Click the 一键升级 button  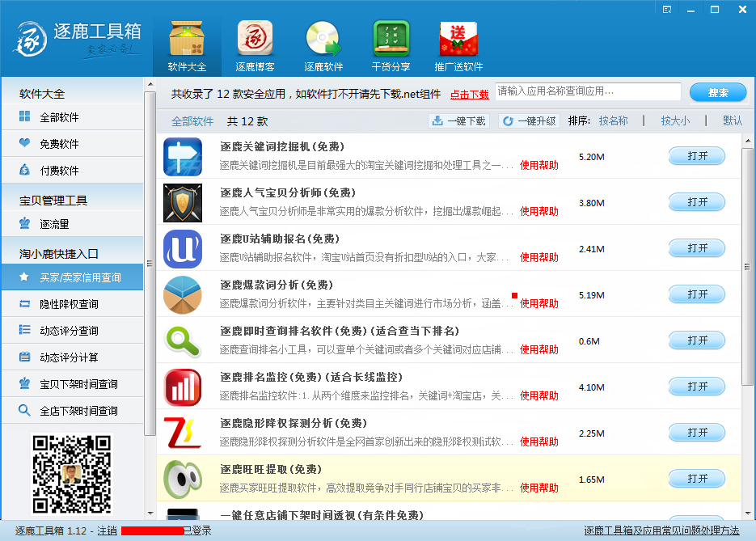(530, 121)
